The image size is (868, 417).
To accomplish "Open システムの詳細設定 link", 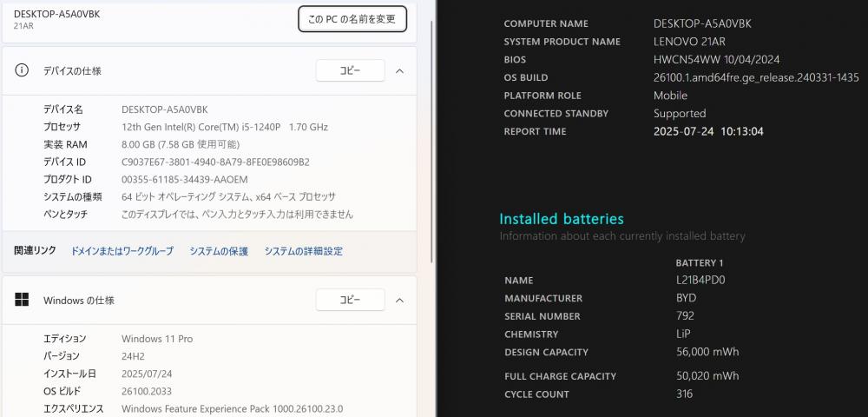I will click(303, 251).
